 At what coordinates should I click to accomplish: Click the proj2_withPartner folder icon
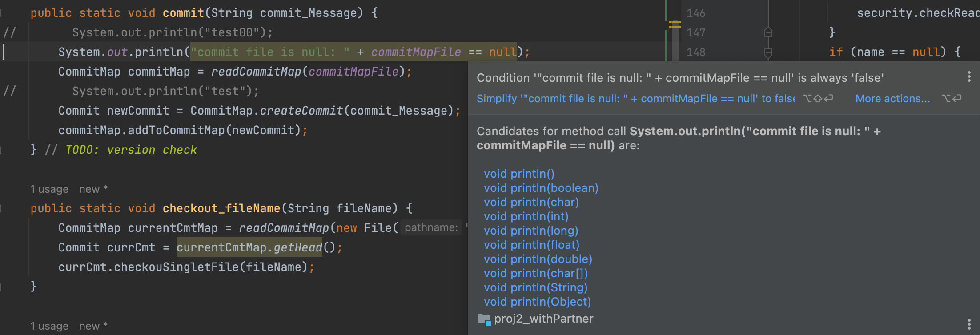point(483,319)
